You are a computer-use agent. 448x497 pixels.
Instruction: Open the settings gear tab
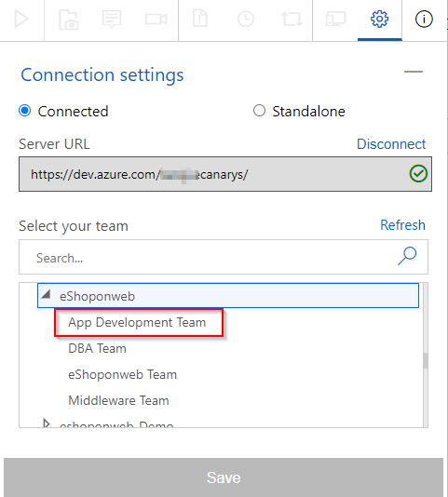pyautogui.click(x=379, y=19)
